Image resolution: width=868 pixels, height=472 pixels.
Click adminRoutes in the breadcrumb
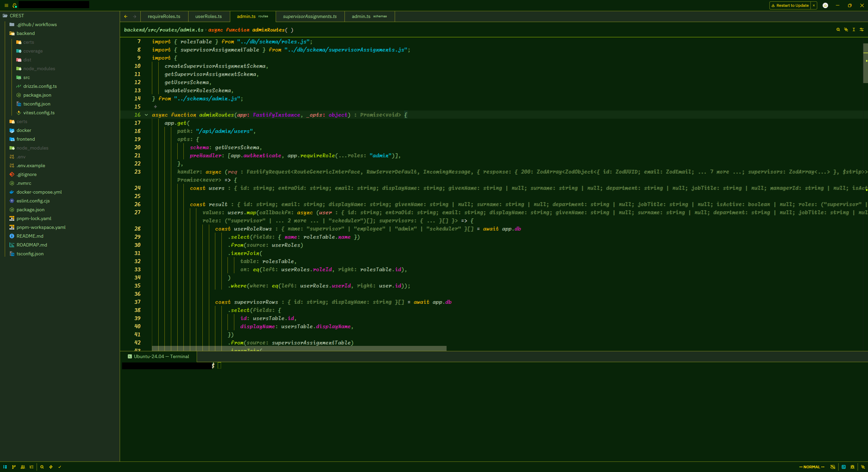click(268, 30)
